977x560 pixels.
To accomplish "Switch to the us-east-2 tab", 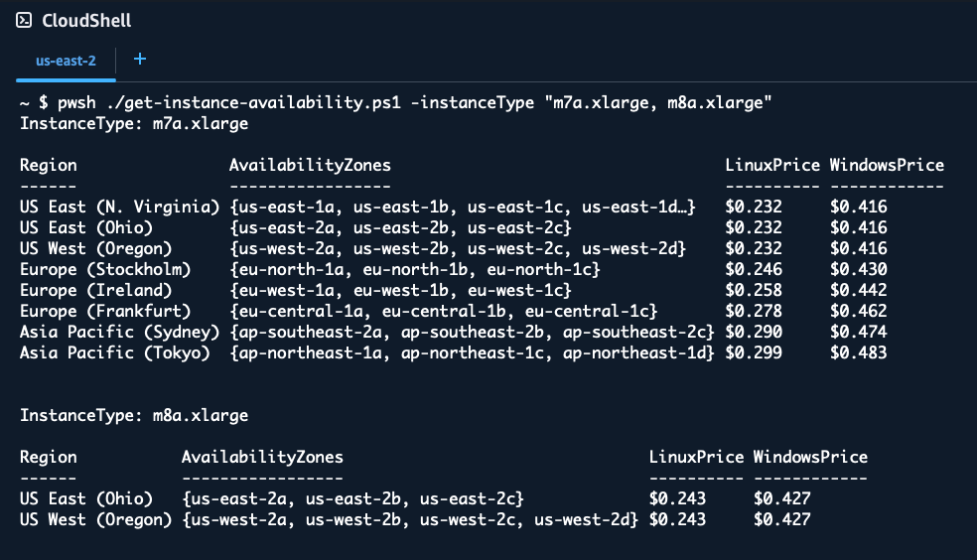I will (x=66, y=61).
